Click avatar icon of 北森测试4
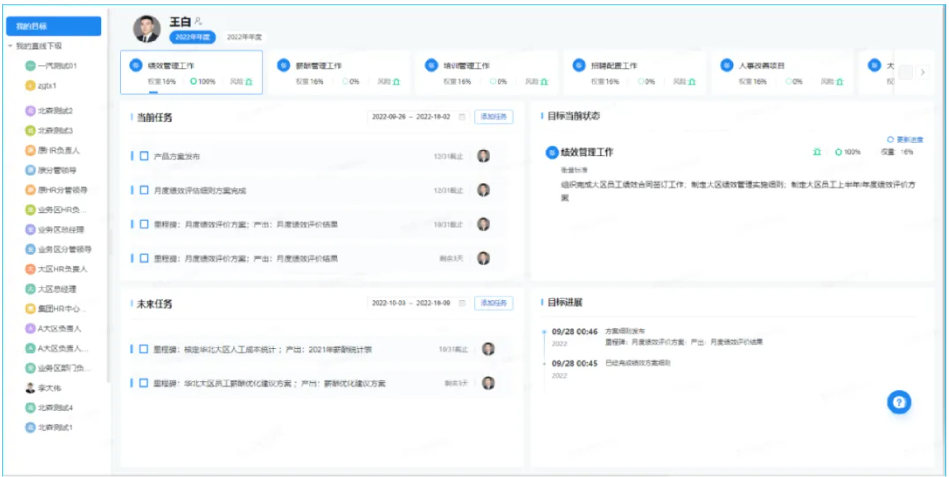The image size is (949, 477). (30, 407)
